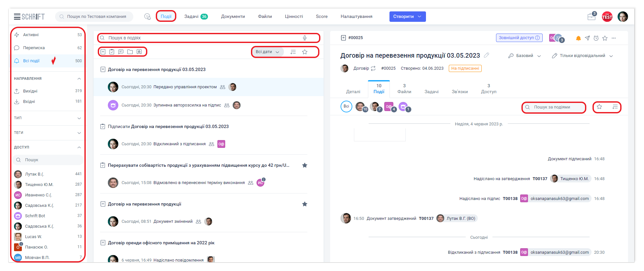Click the microphone icon in events search
This screenshot has height=271, width=644.
(x=305, y=38)
